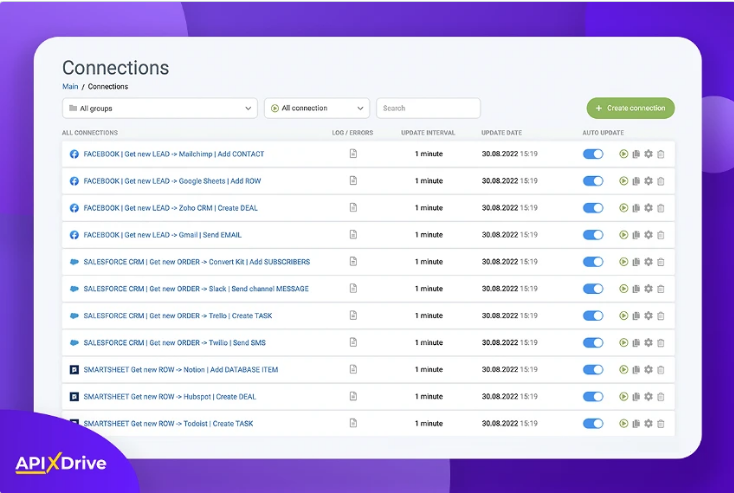
Task: Click the APIXDrive logo
Action: [x=61, y=463]
